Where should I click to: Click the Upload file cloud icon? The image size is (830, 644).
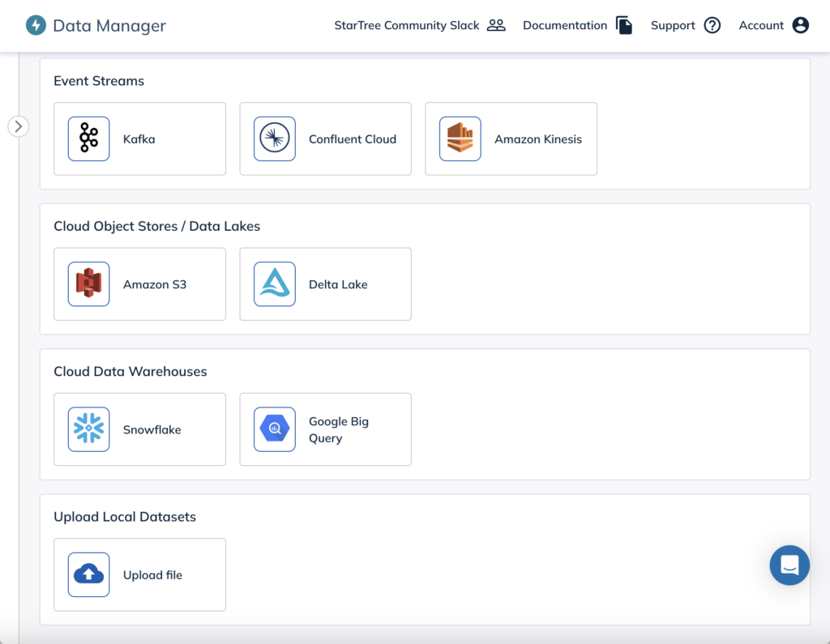[x=88, y=575]
